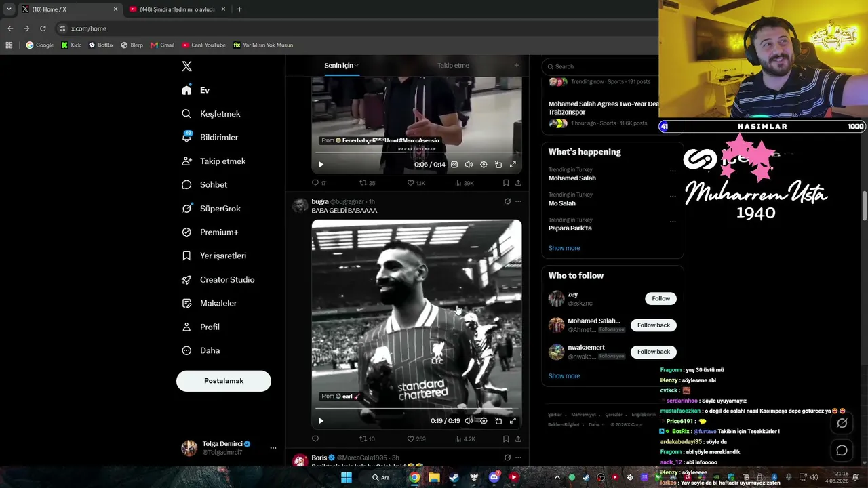Reload the page in Chrome
Image resolution: width=868 pixels, height=488 pixels.
[x=43, y=28]
